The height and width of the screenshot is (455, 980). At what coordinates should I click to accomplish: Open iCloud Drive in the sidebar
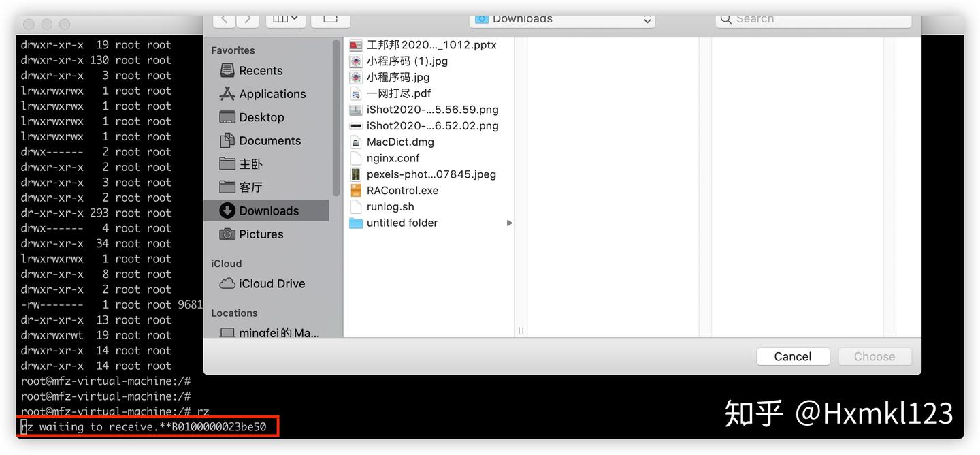272,283
